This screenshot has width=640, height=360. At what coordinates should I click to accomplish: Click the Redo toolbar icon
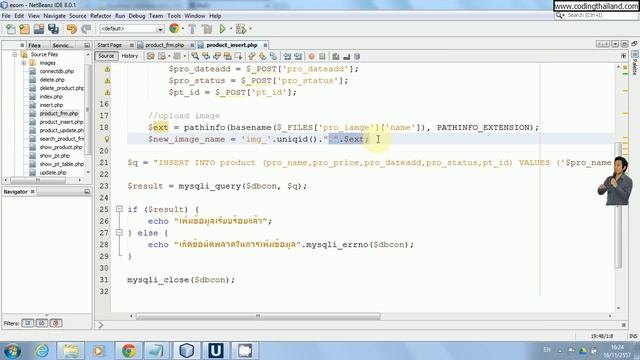(86, 29)
